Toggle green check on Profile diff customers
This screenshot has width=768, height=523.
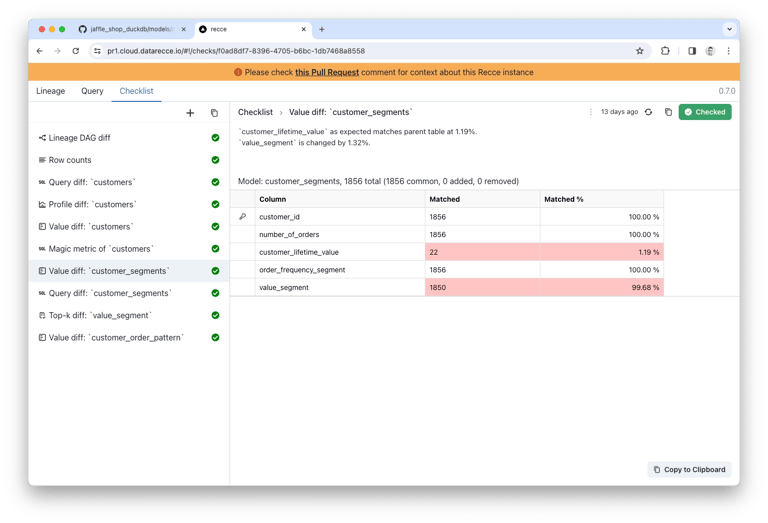215,205
